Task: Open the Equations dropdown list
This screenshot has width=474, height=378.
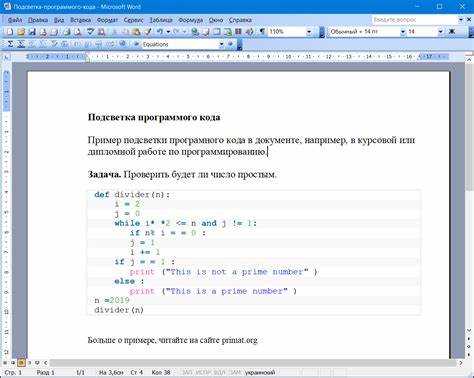Action: [x=221, y=44]
